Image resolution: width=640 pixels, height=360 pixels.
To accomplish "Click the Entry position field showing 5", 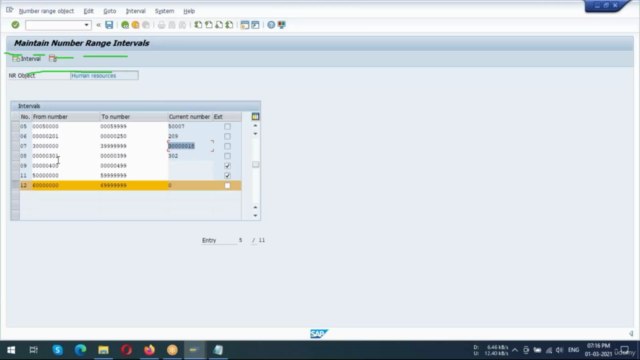I will click(240, 240).
